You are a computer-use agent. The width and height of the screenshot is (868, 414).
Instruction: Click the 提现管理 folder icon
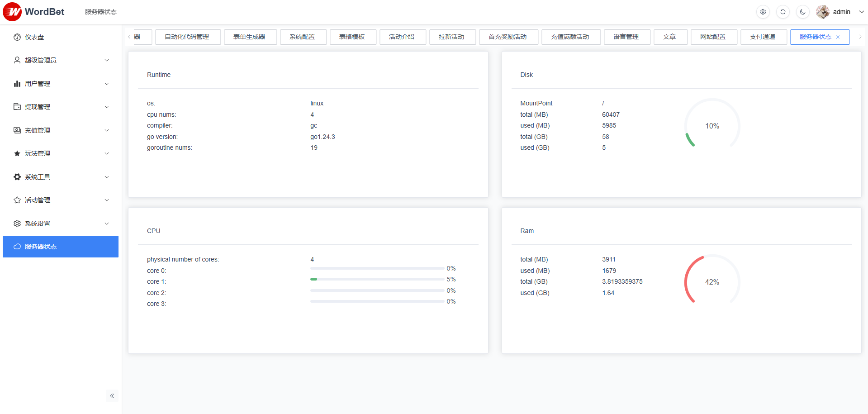[x=17, y=107]
